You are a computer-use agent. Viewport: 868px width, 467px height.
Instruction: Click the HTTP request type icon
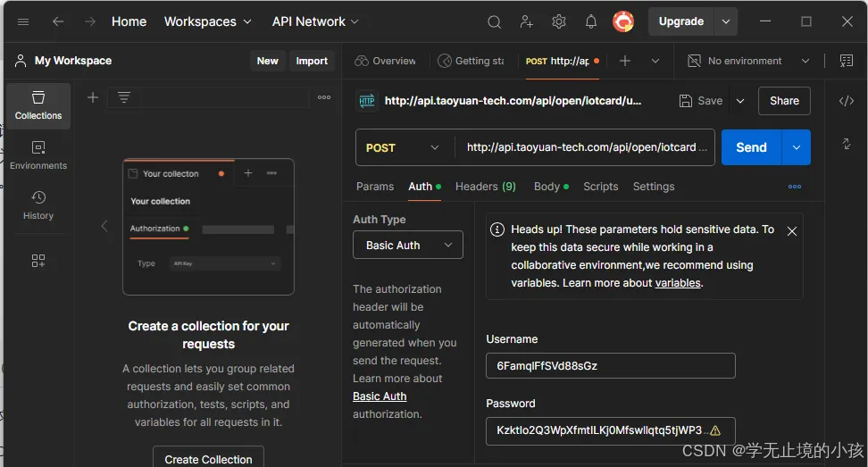(367, 101)
